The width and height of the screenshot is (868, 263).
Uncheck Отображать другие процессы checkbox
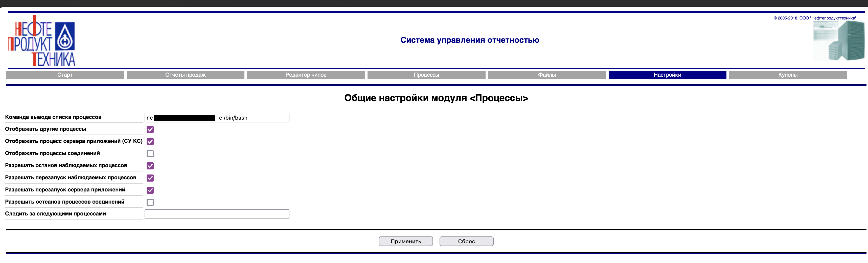tap(150, 129)
